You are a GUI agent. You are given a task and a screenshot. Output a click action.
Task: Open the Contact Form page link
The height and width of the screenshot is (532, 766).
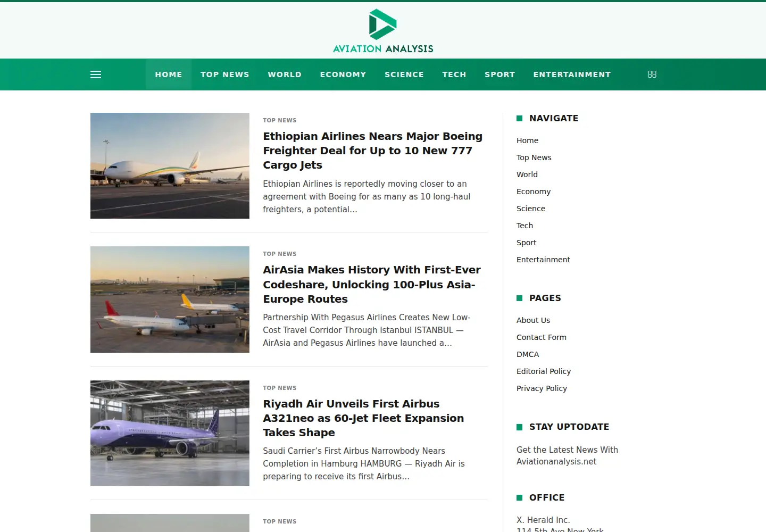pyautogui.click(x=542, y=337)
